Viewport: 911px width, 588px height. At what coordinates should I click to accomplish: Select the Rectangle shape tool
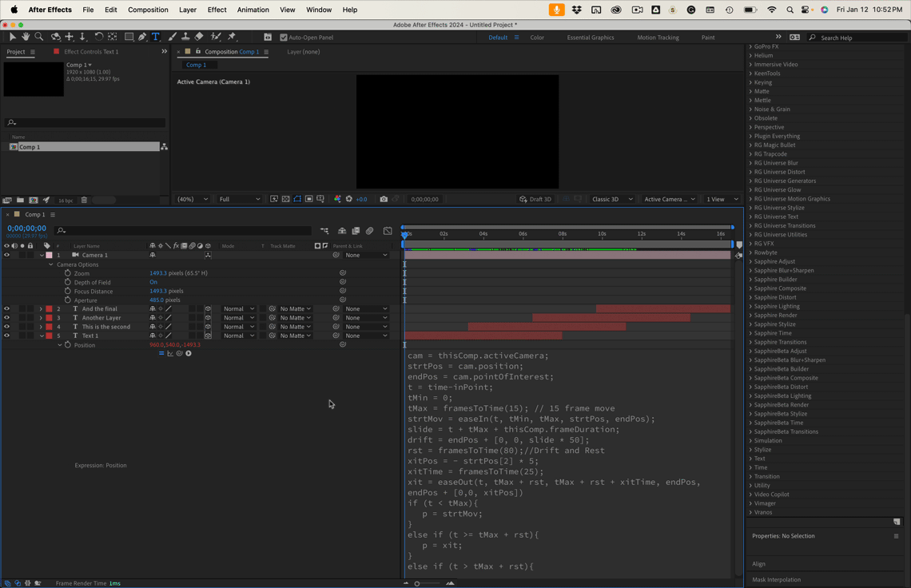tap(129, 37)
